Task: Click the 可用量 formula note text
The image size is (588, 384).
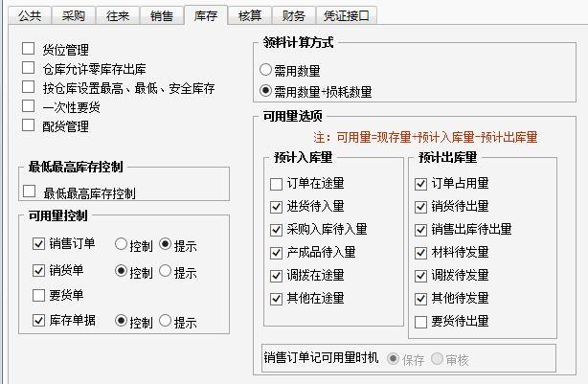Action: (x=425, y=137)
